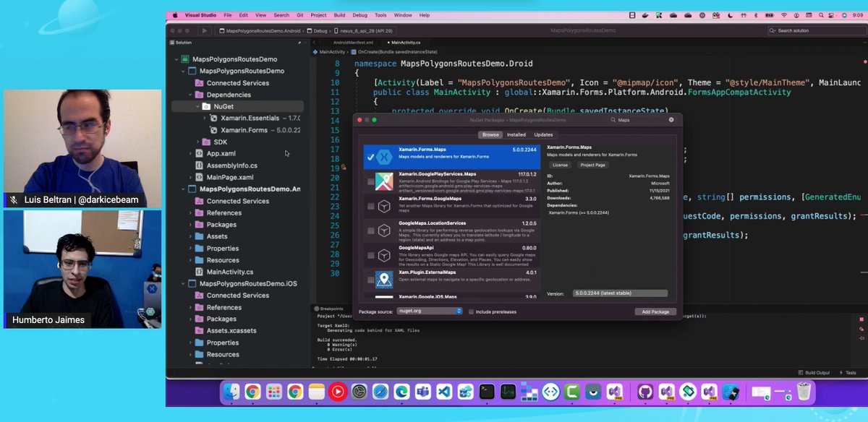Viewport: 868px width, 422px height.
Task: Open the Breakpoints panel header
Action: point(331,309)
